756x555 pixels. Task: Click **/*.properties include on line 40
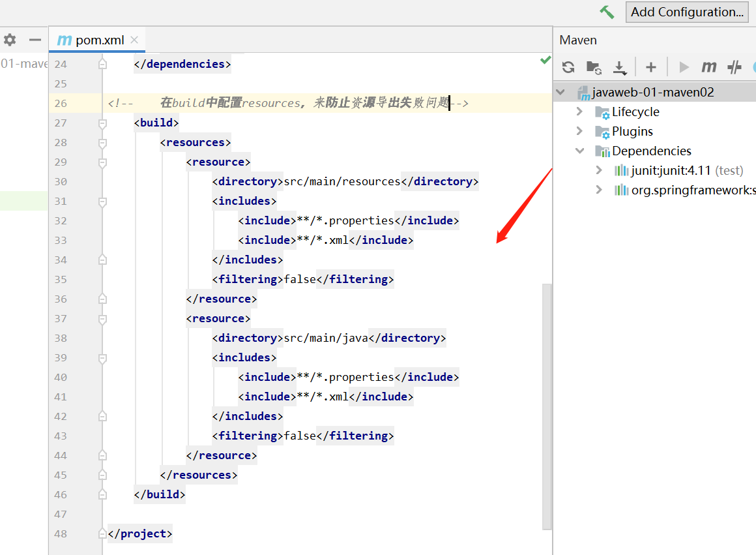click(345, 377)
